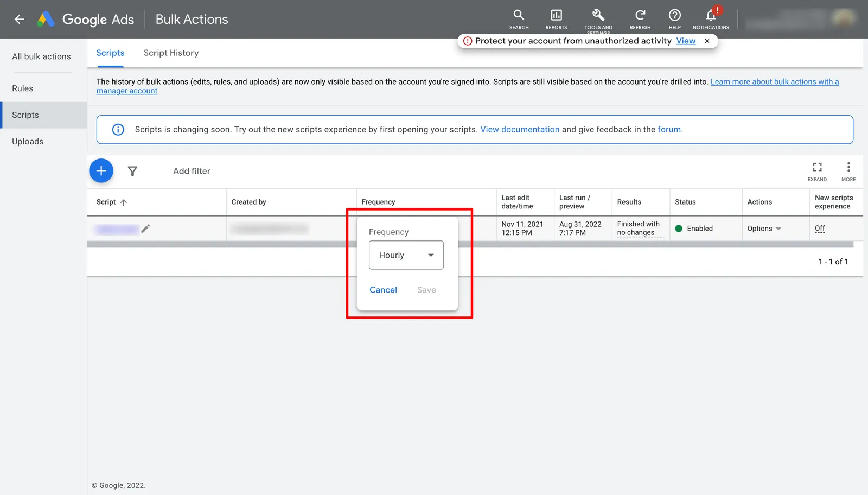Screen dimensions: 868x495
Task: Click the back arrow icon
Action: coord(20,20)
